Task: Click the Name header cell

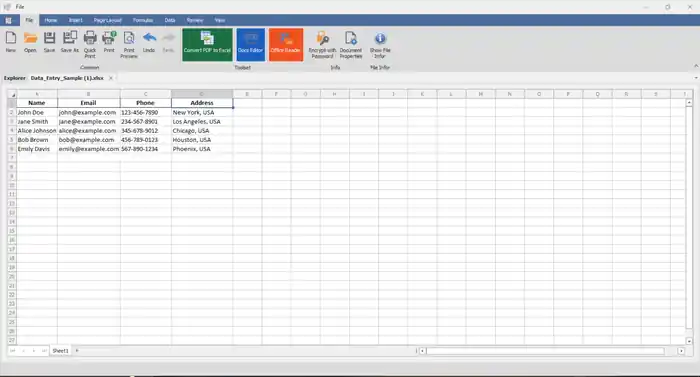Action: (37, 103)
